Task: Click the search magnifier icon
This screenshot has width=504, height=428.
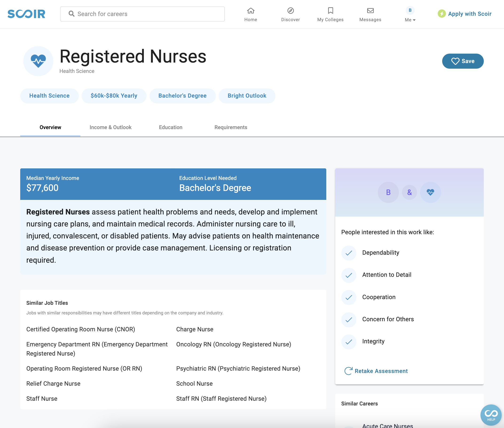Action: point(71,14)
